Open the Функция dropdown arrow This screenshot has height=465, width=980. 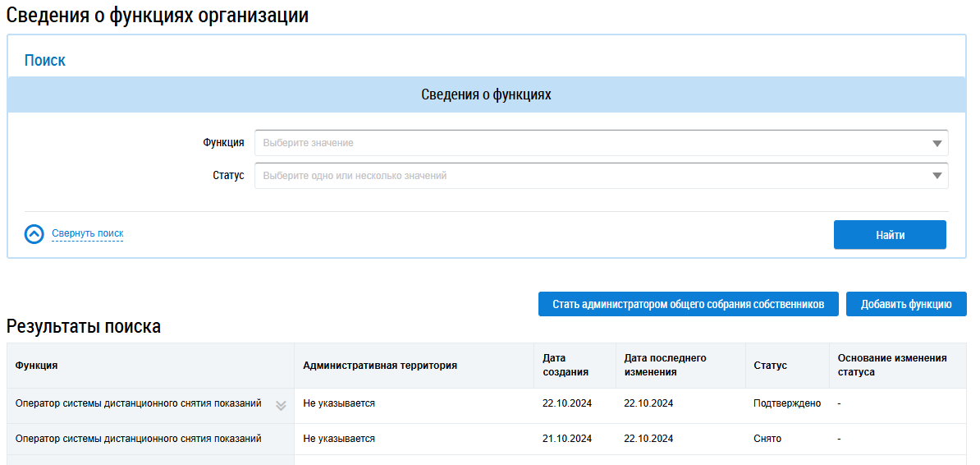pyautogui.click(x=936, y=143)
